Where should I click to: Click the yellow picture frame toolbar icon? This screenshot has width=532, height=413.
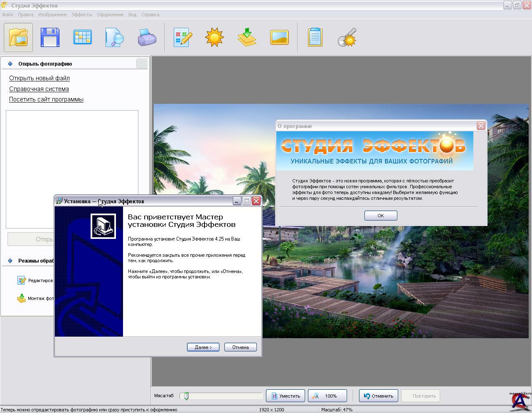(x=279, y=37)
